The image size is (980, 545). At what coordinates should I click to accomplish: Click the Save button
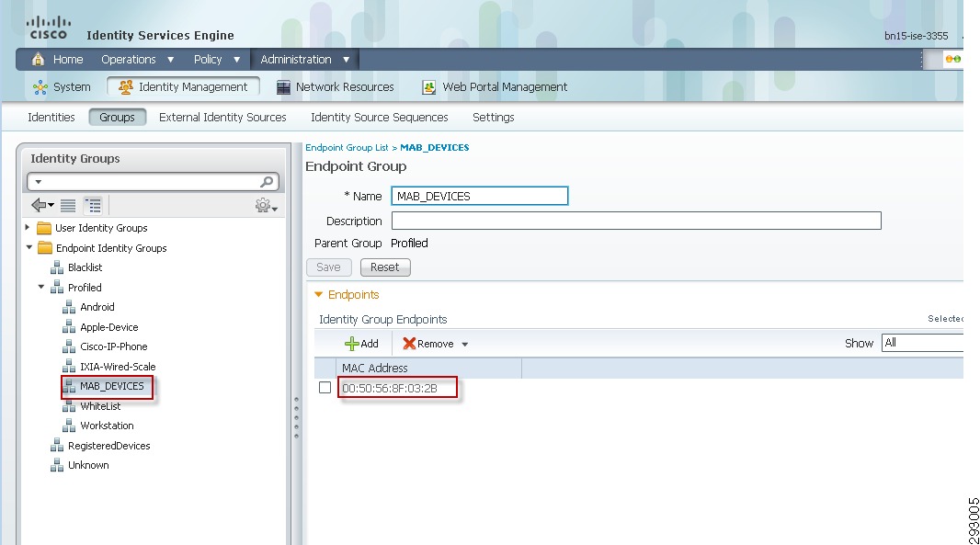point(329,267)
